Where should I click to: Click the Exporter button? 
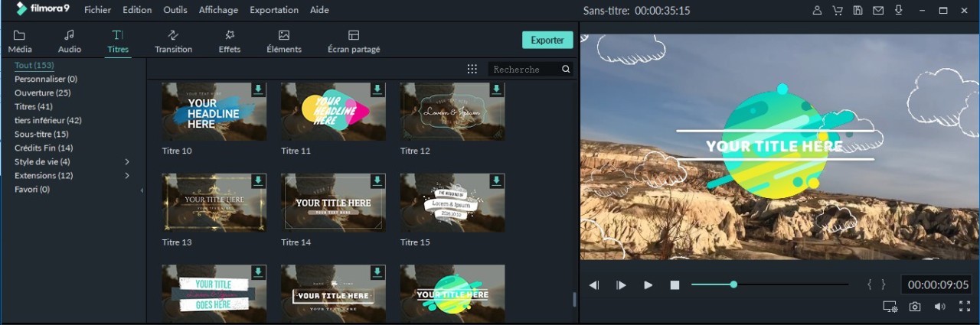(547, 41)
